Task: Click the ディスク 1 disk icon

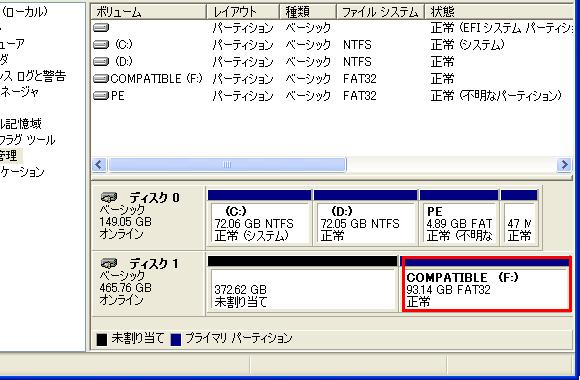Action: point(109,263)
